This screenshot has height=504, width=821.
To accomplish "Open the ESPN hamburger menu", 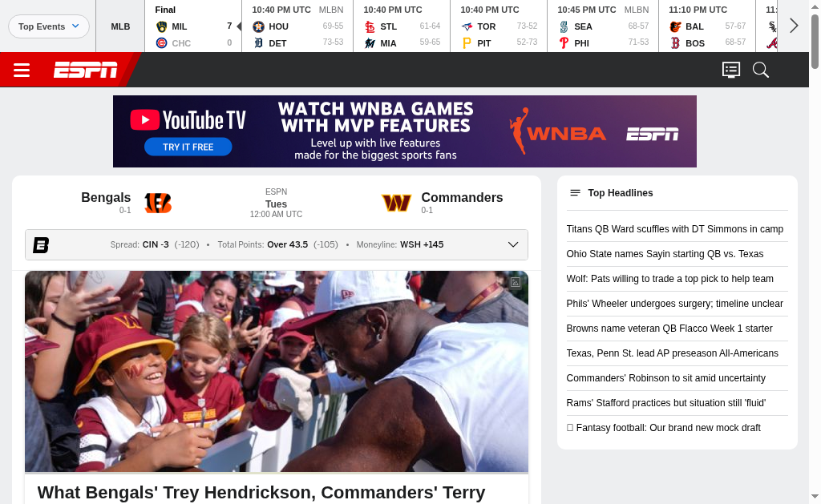I will [x=22, y=71].
